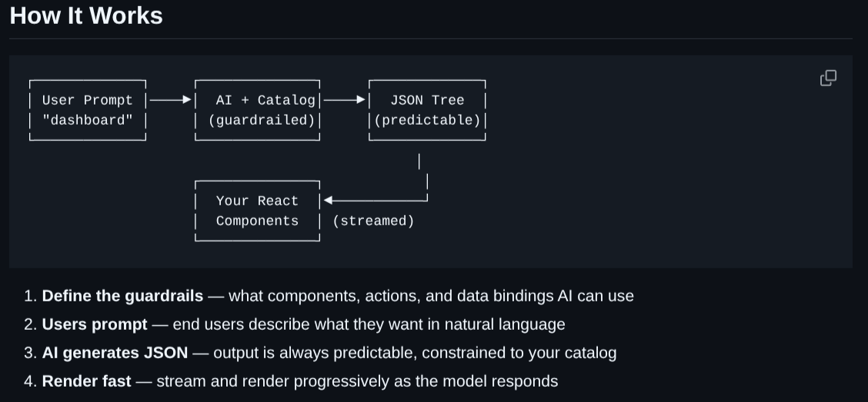Click the arrow from AI + Catalog to JSON Tree

point(345,100)
